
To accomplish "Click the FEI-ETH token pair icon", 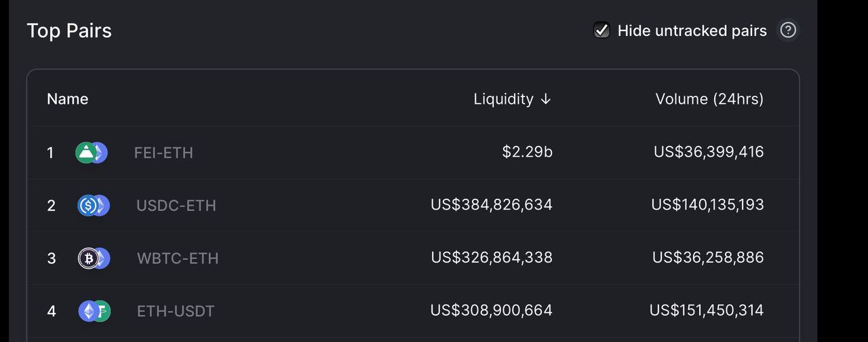I will (92, 153).
